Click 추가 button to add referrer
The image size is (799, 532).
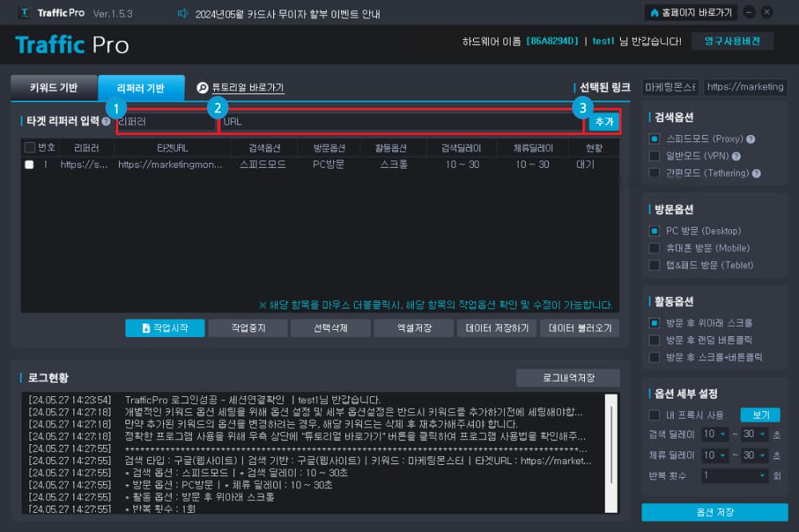(x=604, y=121)
